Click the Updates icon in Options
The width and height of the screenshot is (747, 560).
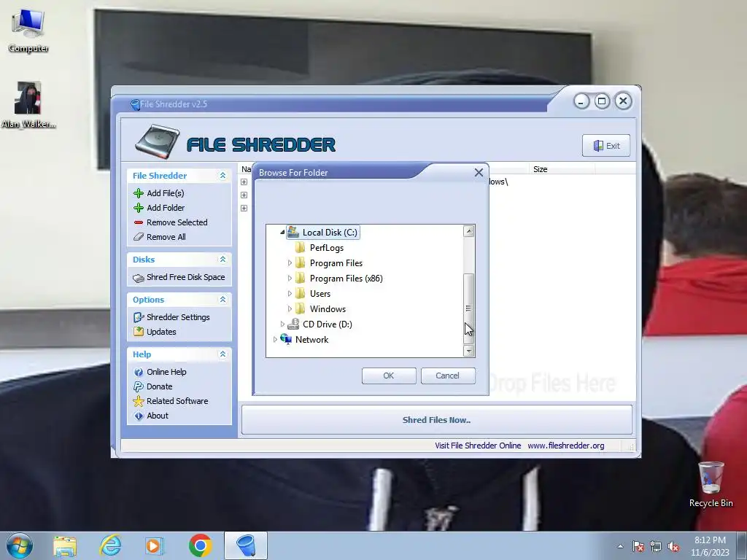(139, 332)
